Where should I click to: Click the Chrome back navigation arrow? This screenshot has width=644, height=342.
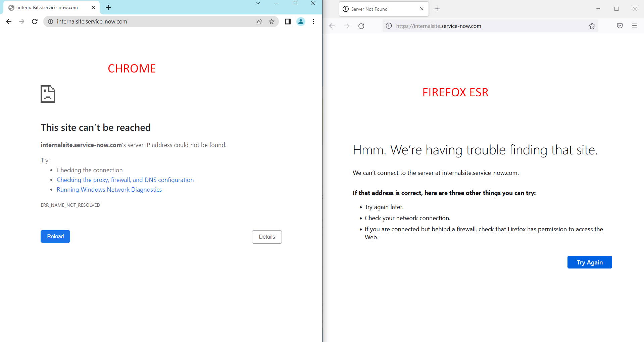pos(8,21)
